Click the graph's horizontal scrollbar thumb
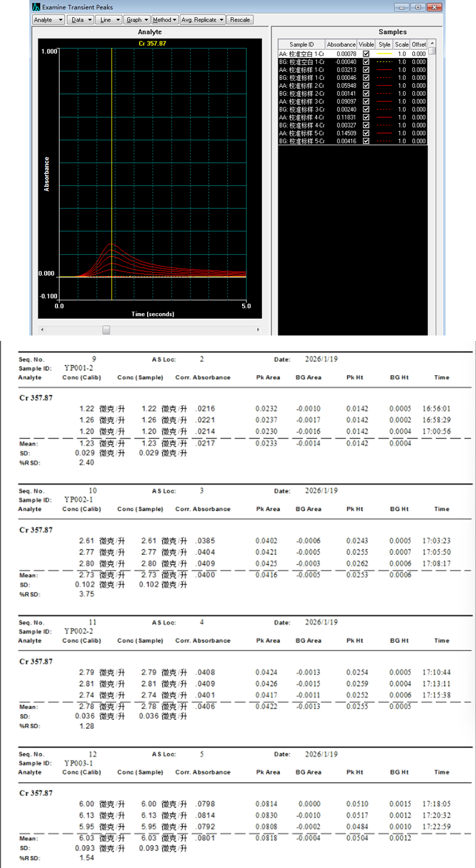This screenshot has height=868, width=476. pyautogui.click(x=106, y=330)
